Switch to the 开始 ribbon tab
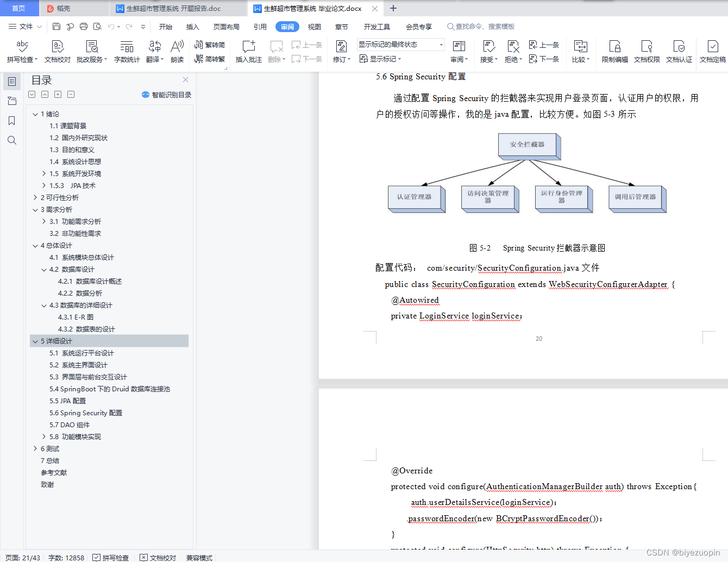The height and width of the screenshot is (562, 728). click(166, 27)
